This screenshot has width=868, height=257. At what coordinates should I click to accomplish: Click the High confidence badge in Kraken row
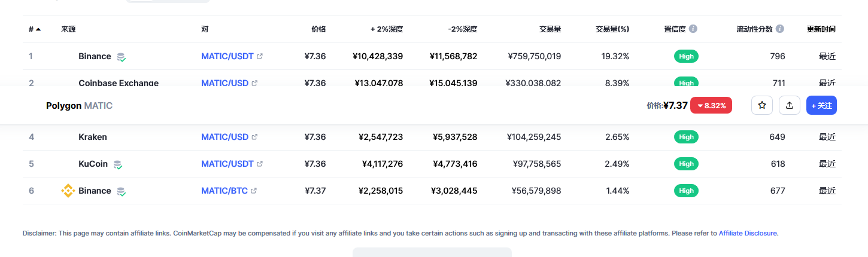coord(686,137)
